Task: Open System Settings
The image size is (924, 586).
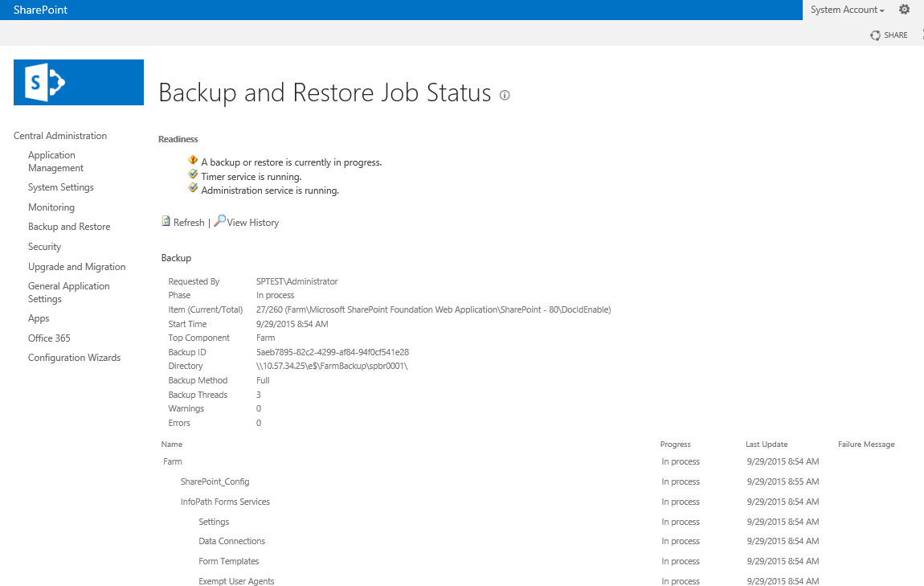Action: coord(61,187)
